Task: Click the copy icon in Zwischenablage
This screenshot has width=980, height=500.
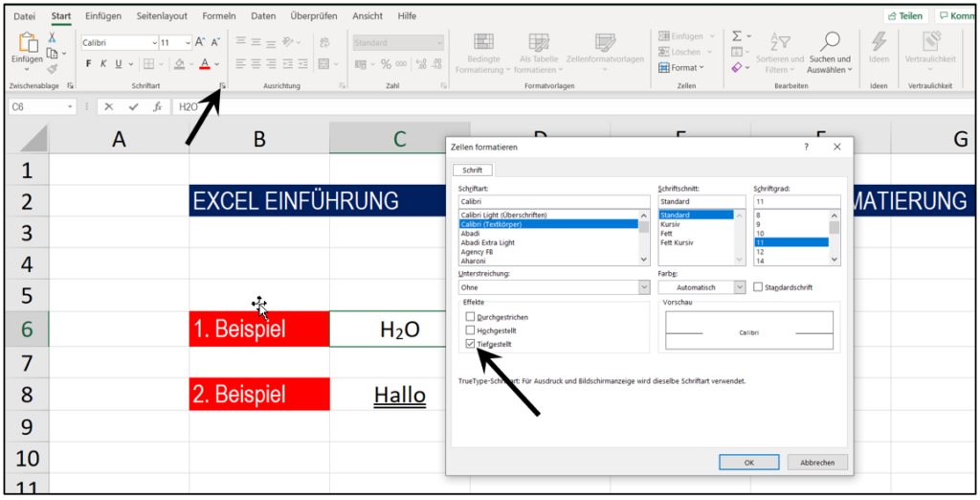Action: pos(53,54)
